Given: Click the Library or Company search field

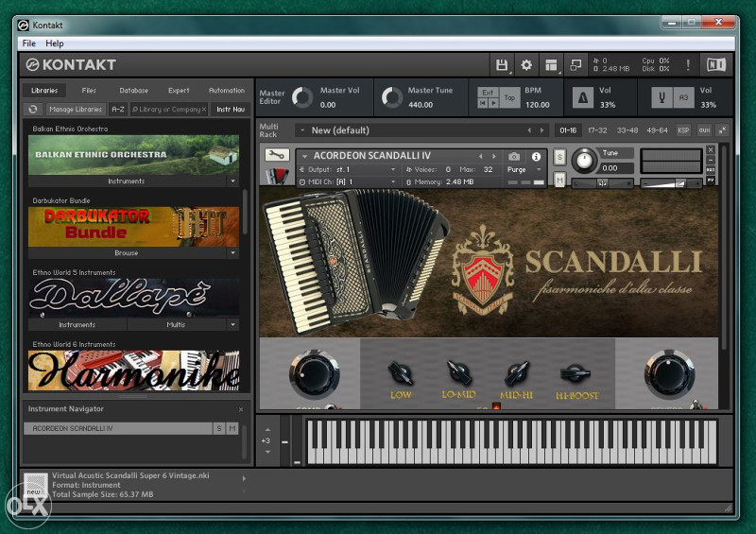Looking at the screenshot, I should [x=169, y=110].
